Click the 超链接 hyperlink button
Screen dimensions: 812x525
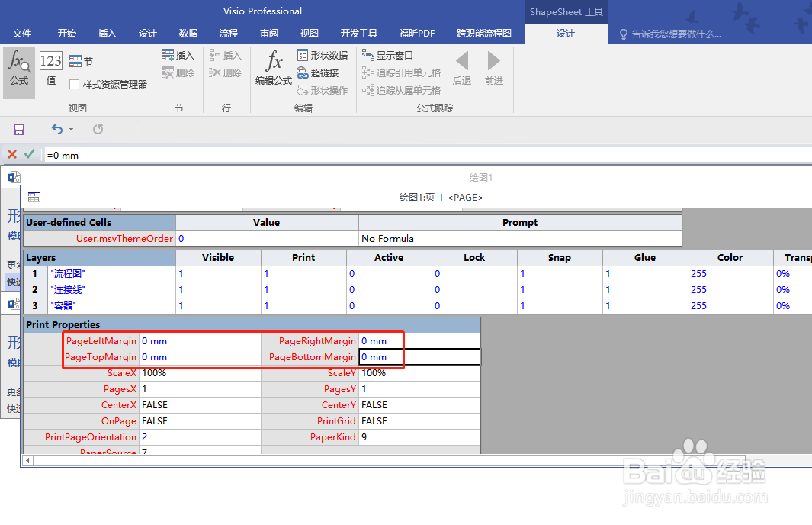tap(317, 72)
